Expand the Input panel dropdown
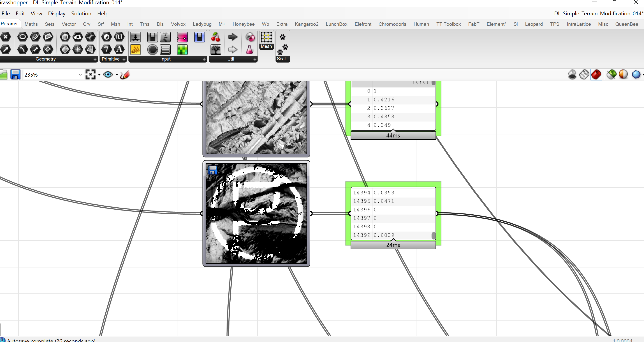Image resolution: width=644 pixels, height=342 pixels. tap(204, 59)
